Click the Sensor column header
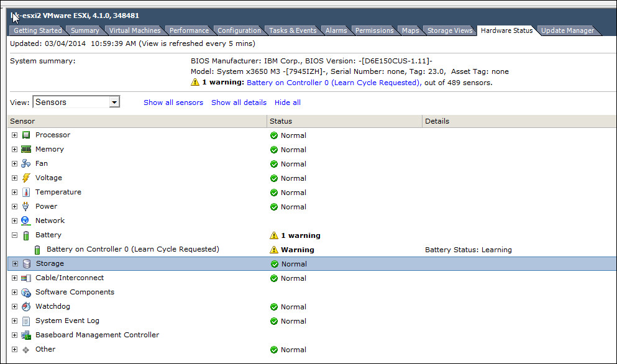The height and width of the screenshot is (364, 617). click(x=137, y=121)
